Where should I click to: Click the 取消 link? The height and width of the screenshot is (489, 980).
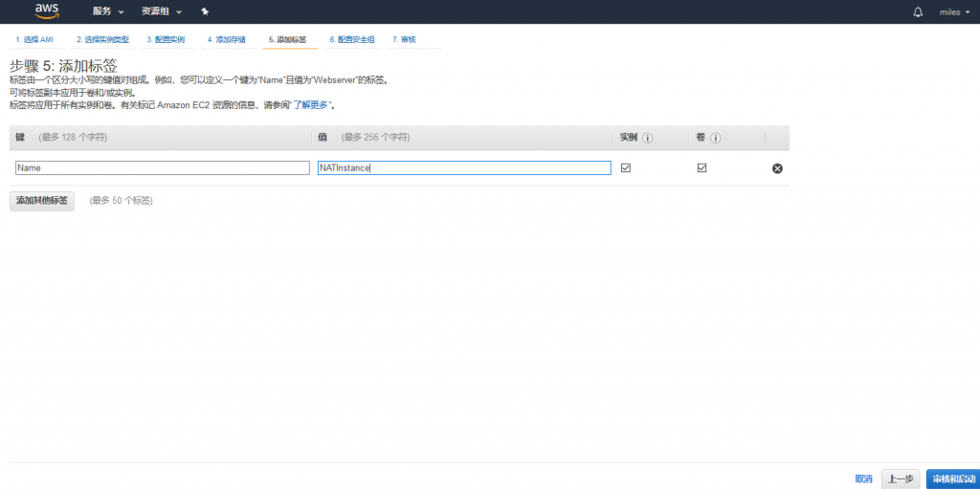coord(863,478)
